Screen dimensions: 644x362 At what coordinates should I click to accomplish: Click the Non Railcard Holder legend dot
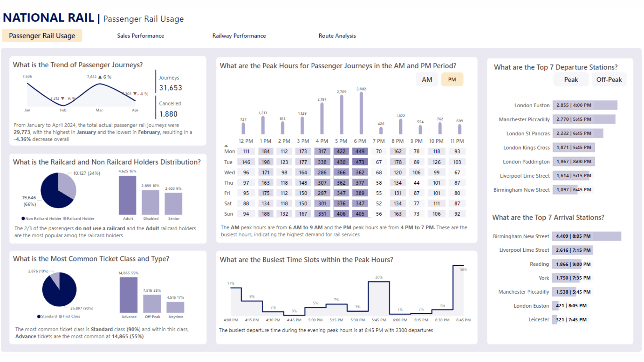[x=23, y=219]
